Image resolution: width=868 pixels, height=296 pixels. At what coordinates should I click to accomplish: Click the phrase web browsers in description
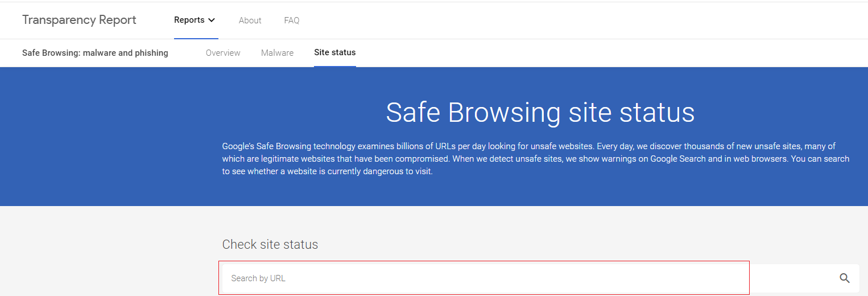(x=760, y=159)
